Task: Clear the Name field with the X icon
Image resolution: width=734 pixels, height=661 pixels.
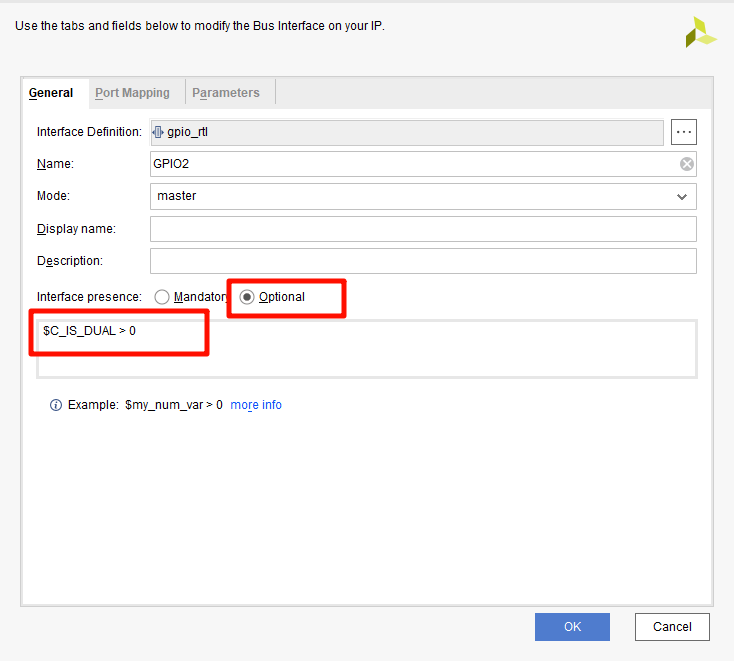Action: click(686, 164)
